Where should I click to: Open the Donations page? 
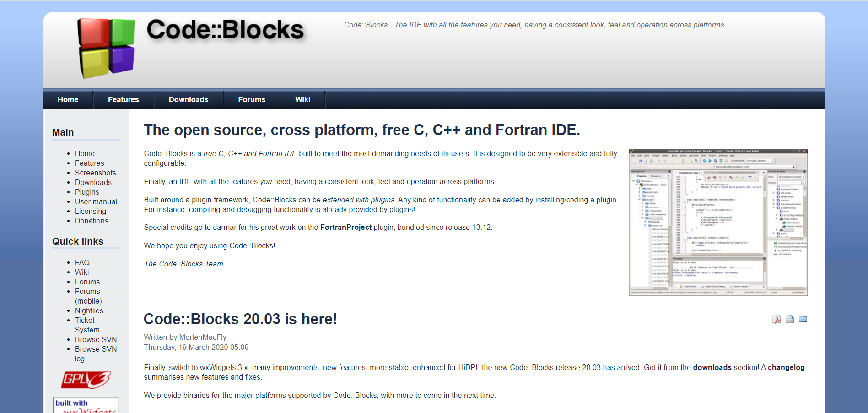click(x=92, y=221)
